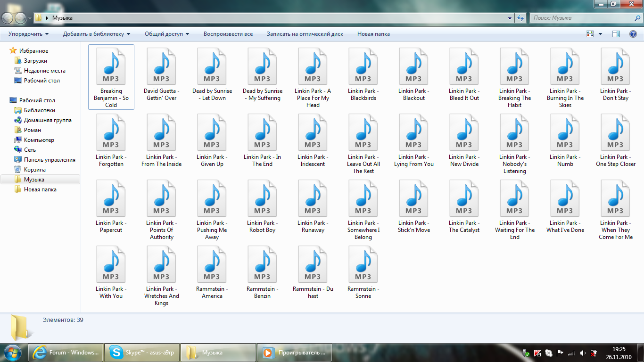The height and width of the screenshot is (362, 644).
Task: Select Компьютер in the navigation tree
Action: (39, 140)
